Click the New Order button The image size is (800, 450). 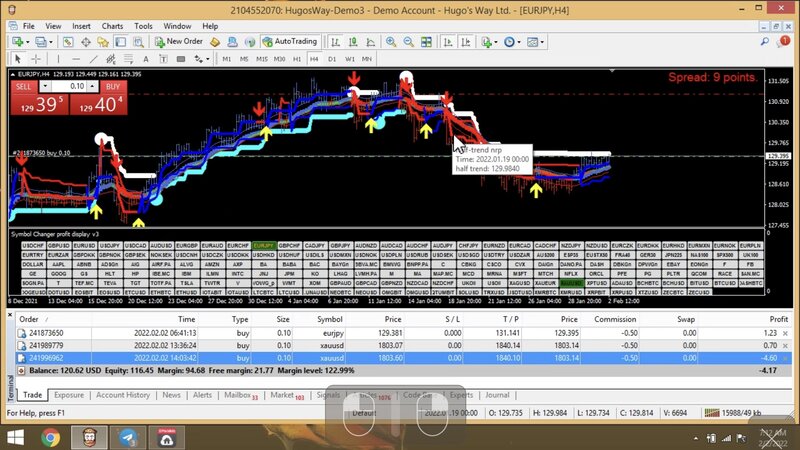tap(179, 42)
